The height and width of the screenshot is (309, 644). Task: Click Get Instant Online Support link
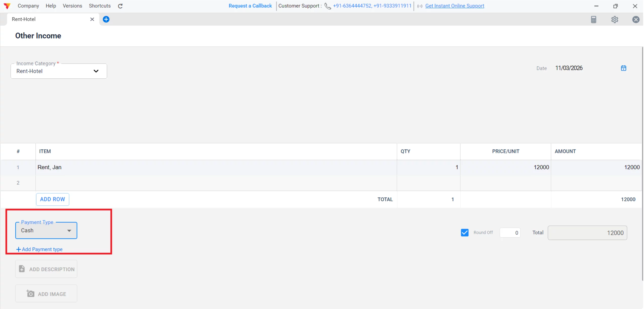(x=455, y=6)
